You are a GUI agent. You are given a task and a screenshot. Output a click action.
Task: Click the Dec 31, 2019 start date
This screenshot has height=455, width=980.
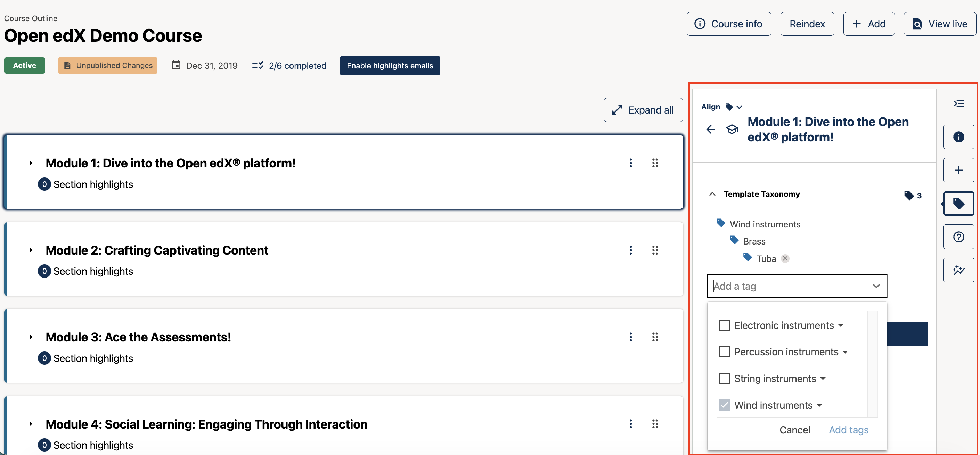click(212, 65)
